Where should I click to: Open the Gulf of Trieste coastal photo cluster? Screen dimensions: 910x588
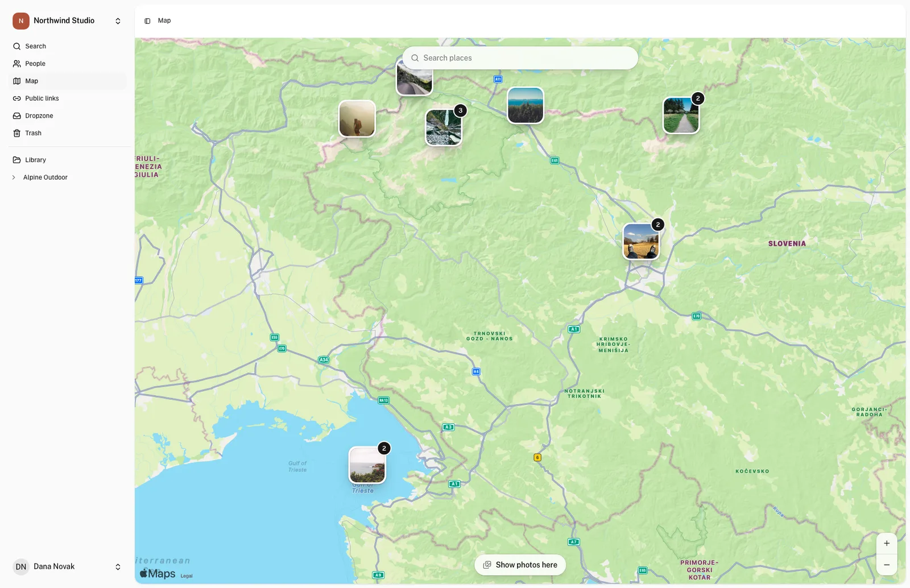(367, 465)
